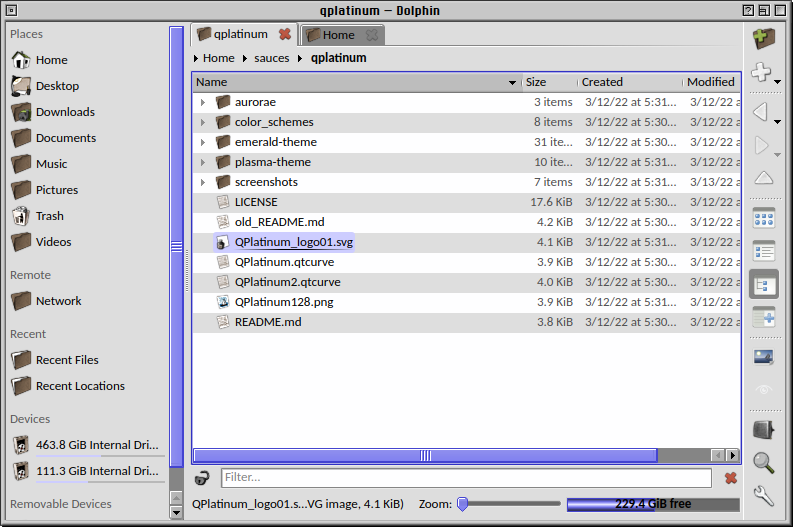793x527 pixels.
Task: Sort by the Created column header
Action: [630, 82]
